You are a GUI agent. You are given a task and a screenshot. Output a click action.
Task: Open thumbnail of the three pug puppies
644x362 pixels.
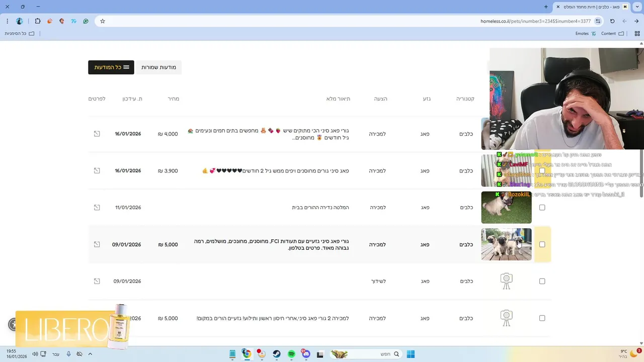click(506, 244)
